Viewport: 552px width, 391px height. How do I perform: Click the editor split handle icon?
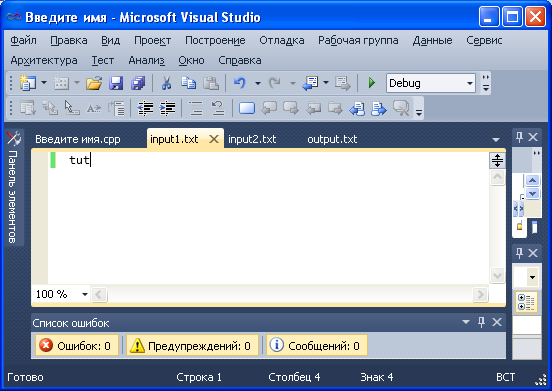click(497, 160)
